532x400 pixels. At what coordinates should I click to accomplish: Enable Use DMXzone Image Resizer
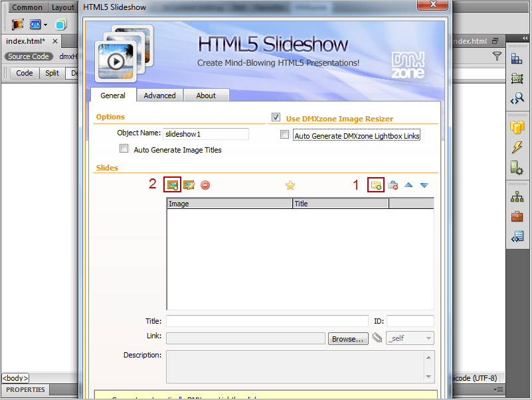[x=276, y=117]
